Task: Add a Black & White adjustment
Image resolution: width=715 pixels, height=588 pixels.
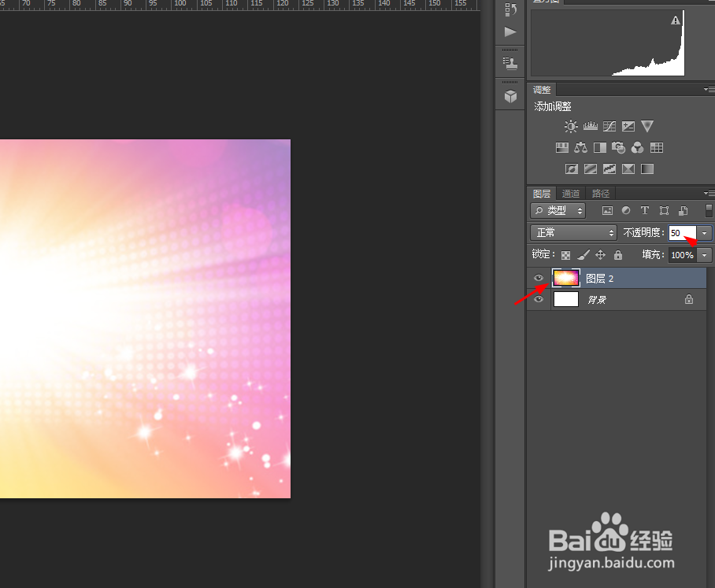Action: [599, 148]
